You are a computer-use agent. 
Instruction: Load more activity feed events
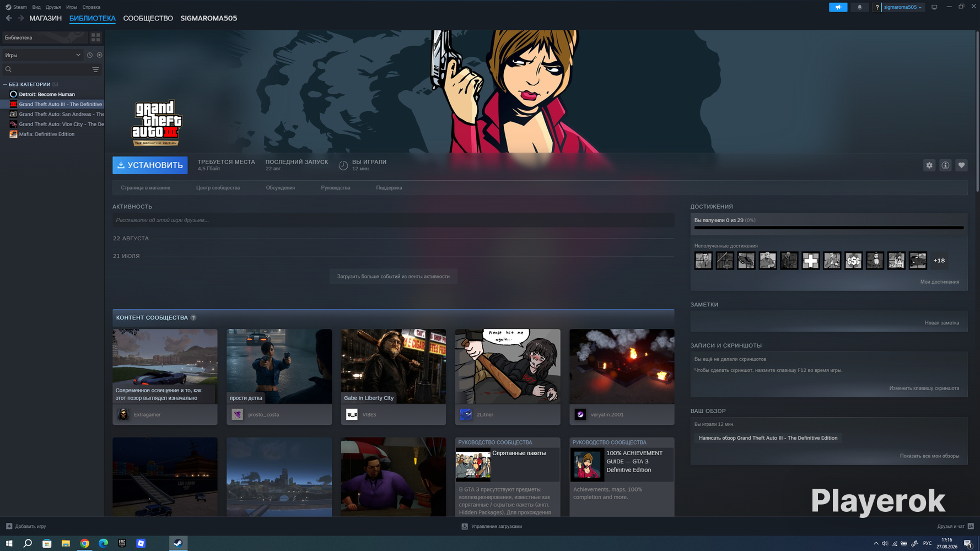tap(394, 277)
